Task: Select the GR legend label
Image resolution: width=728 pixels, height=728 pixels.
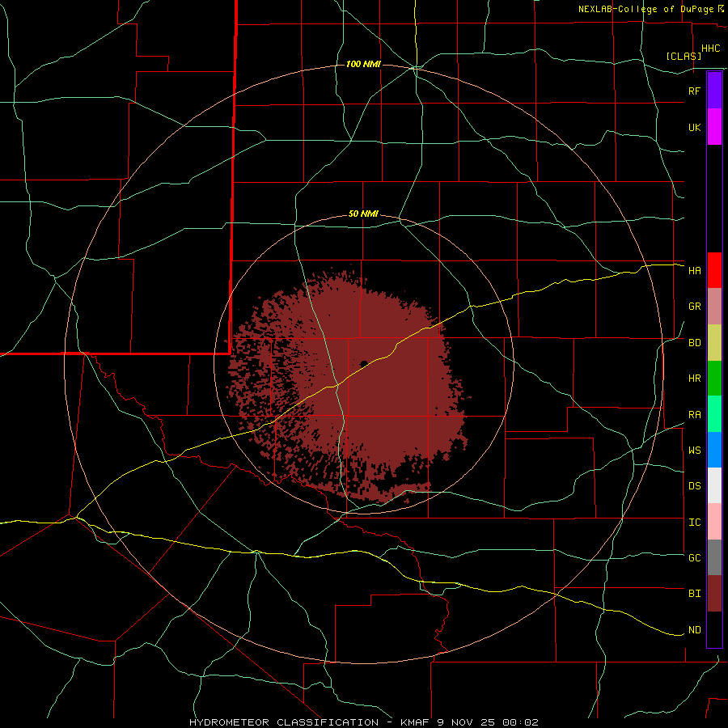Action: point(695,307)
